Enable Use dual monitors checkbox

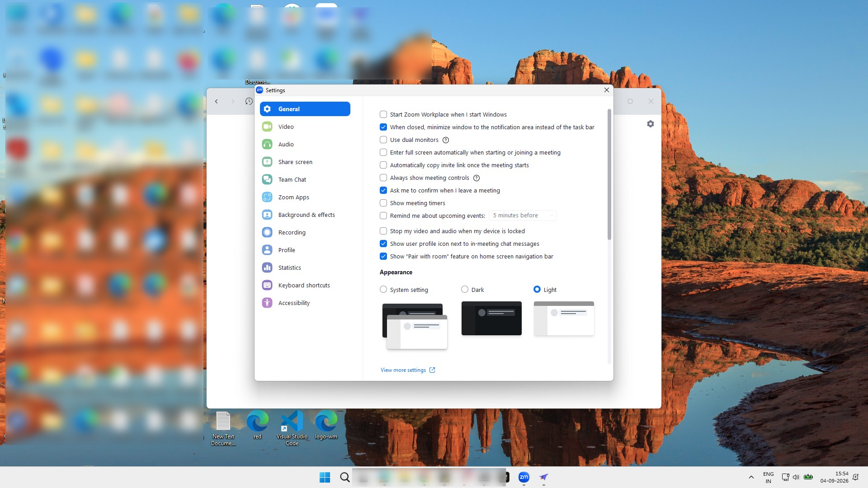coord(383,140)
